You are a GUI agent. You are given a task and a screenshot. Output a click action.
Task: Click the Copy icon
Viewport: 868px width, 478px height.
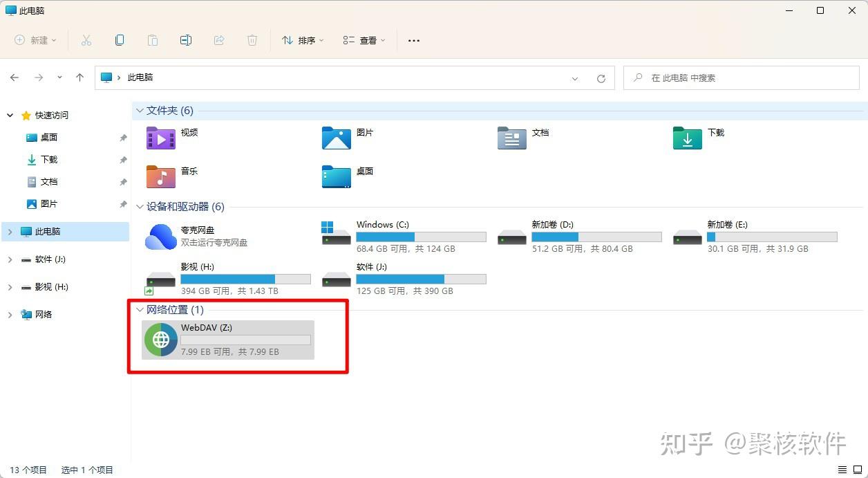pos(120,40)
